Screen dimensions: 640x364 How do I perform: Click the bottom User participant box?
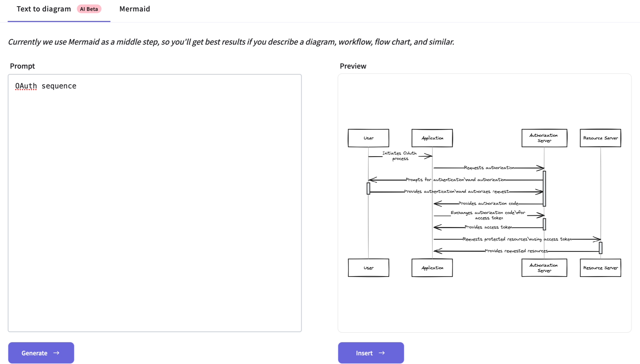click(x=368, y=268)
